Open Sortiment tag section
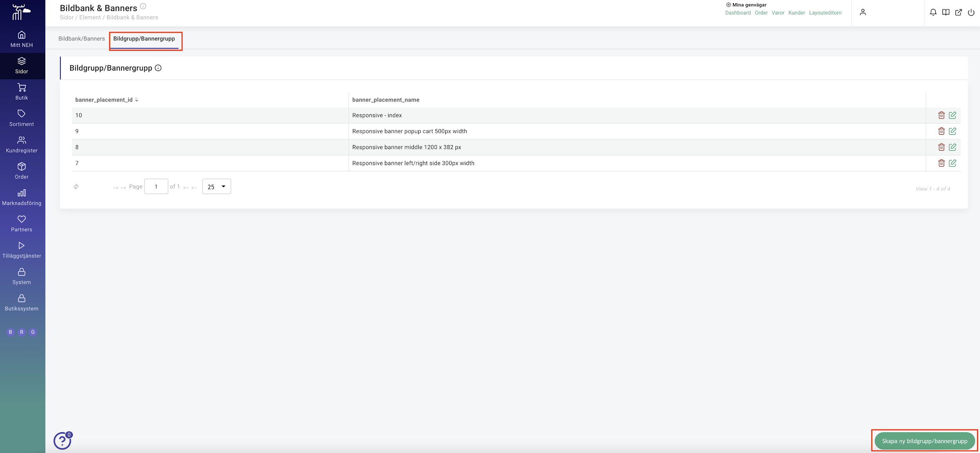Viewport: 980px width, 453px height. pyautogui.click(x=22, y=118)
